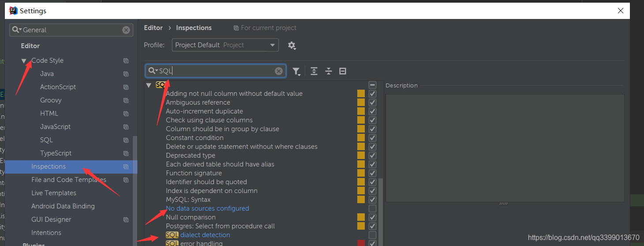Select Postgres: Select from procedure call row
This screenshot has height=246, width=644.
220,226
